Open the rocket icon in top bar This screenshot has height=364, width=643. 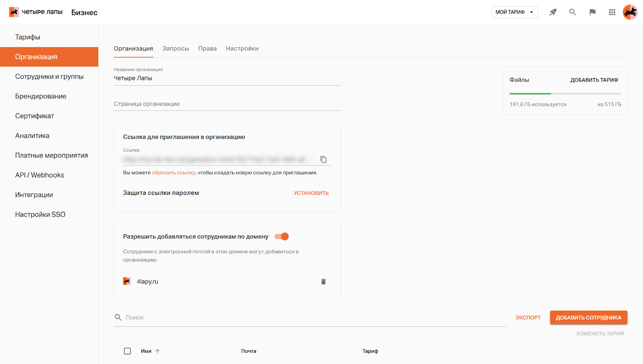(x=553, y=12)
